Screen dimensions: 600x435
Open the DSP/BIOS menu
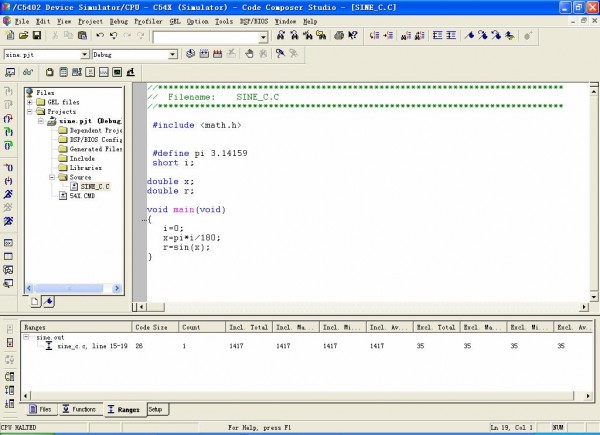252,20
